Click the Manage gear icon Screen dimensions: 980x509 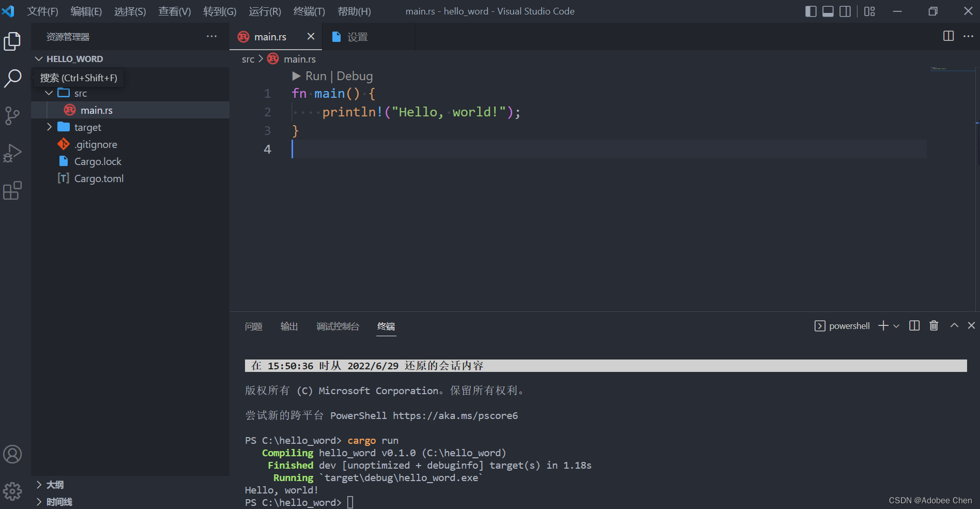point(12,491)
